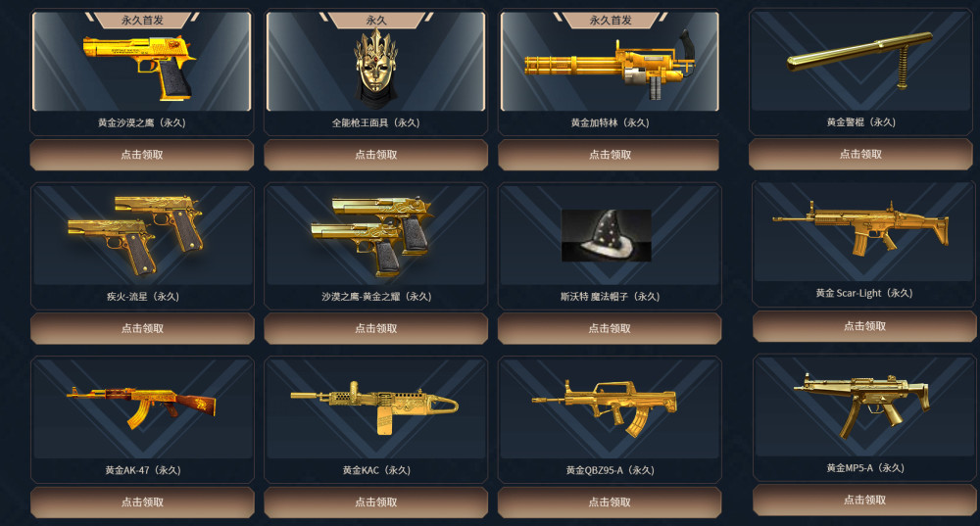Select the golden QBZ95-A rifle image

coord(605,407)
